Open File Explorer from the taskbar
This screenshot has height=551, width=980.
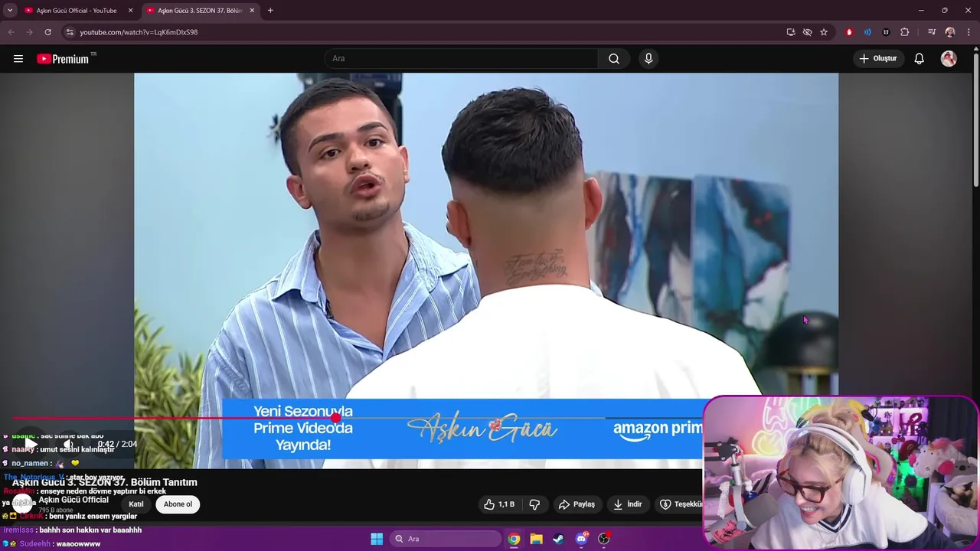(536, 539)
